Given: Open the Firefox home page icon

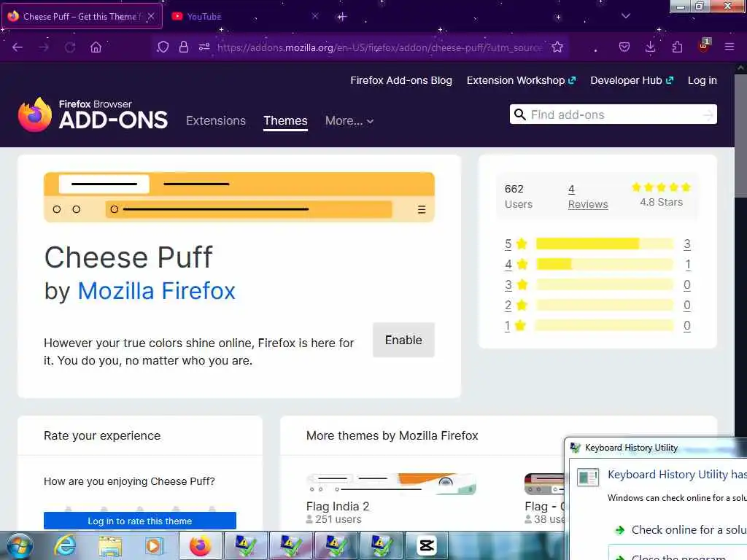Looking at the screenshot, I should pyautogui.click(x=96, y=47).
